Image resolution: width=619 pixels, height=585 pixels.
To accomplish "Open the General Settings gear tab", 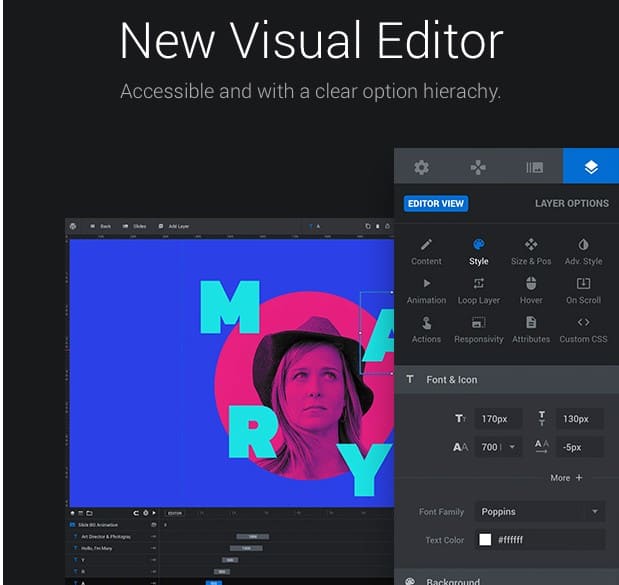I will 421,167.
